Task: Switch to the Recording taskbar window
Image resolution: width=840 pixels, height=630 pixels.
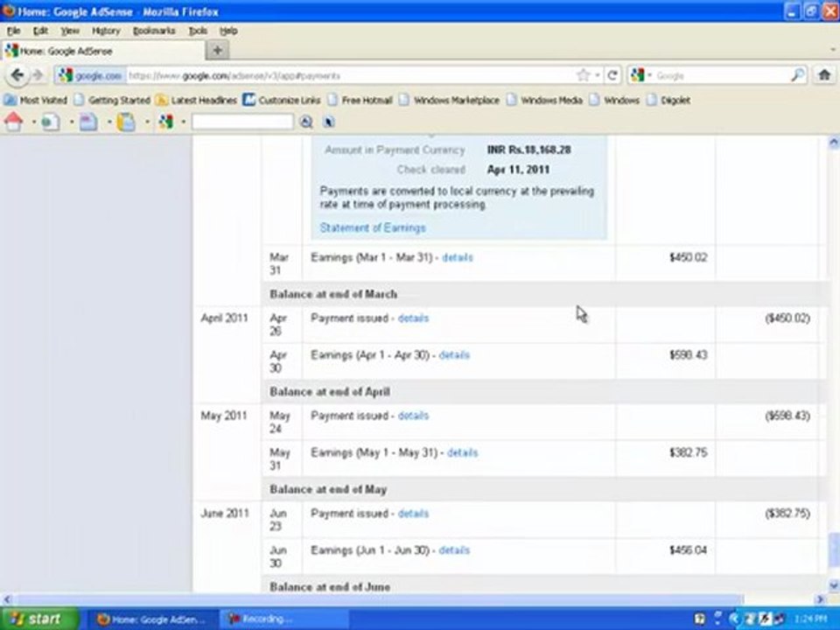Action: tap(283, 619)
